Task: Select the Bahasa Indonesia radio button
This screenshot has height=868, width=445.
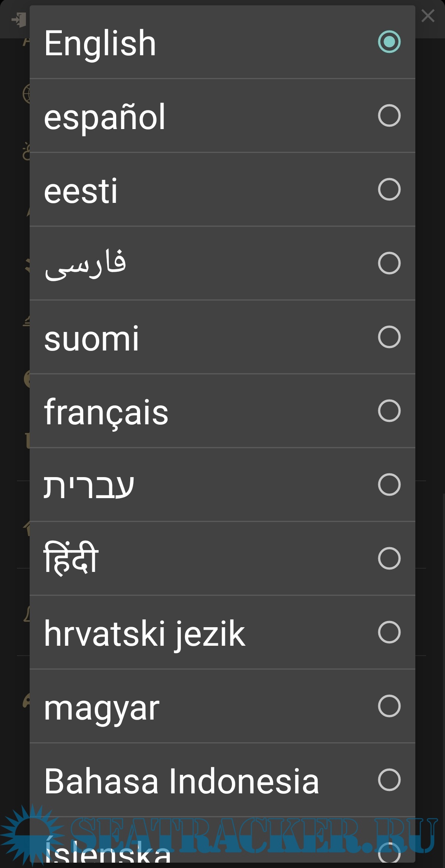Action: tap(389, 780)
